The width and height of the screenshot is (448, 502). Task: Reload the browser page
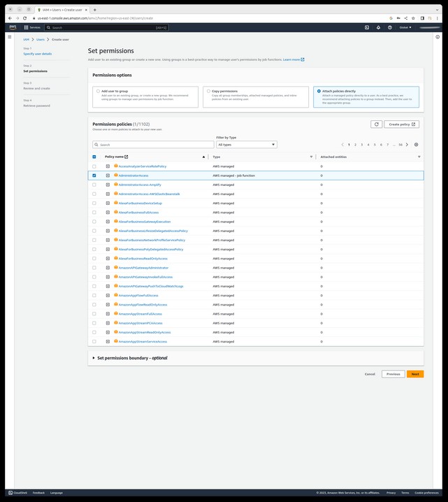[x=24, y=18]
